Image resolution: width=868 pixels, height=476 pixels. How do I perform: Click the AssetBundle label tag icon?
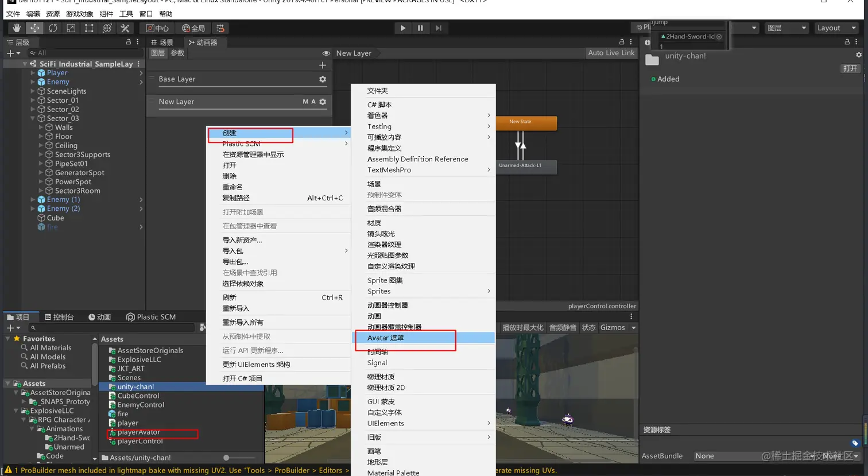pyautogui.click(x=855, y=443)
